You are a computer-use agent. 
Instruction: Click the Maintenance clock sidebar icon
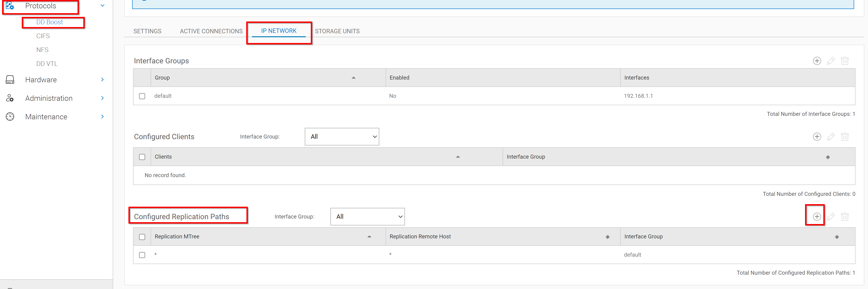pos(10,117)
